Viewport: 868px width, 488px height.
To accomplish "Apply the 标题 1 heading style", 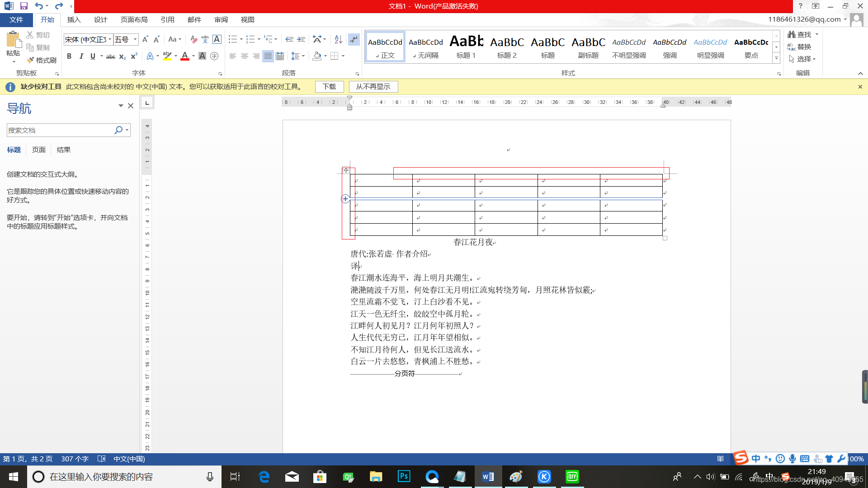I will click(466, 47).
